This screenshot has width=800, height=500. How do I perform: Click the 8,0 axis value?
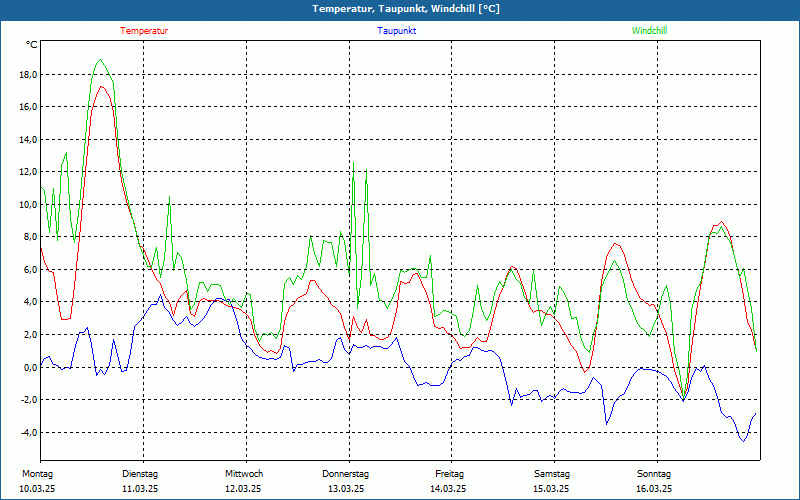[x=30, y=237]
